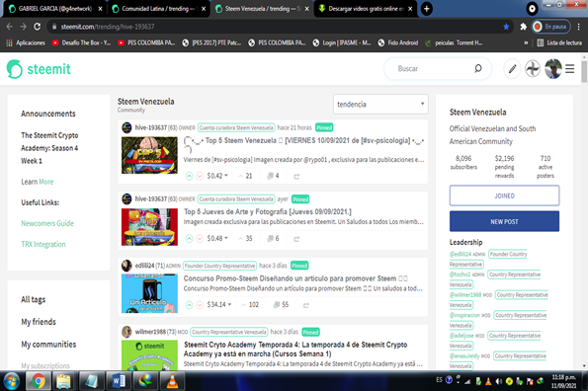Resteem the Arte y Fotografía post
Viewport: 588px width, 391px height.
point(296,239)
